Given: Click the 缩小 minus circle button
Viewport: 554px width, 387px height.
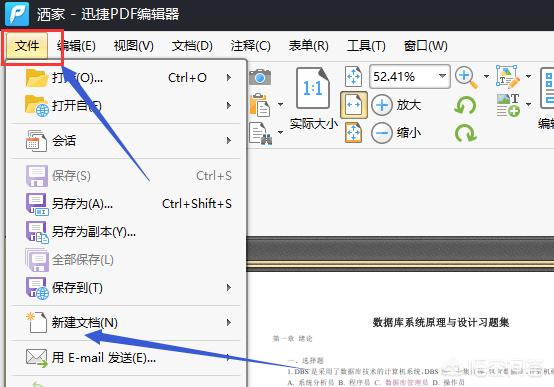Looking at the screenshot, I should tap(382, 133).
